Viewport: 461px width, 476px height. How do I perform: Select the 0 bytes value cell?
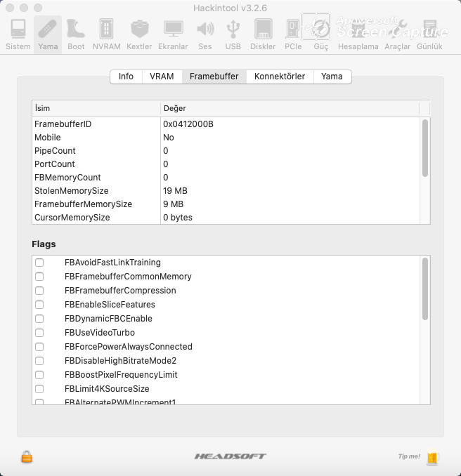[178, 218]
